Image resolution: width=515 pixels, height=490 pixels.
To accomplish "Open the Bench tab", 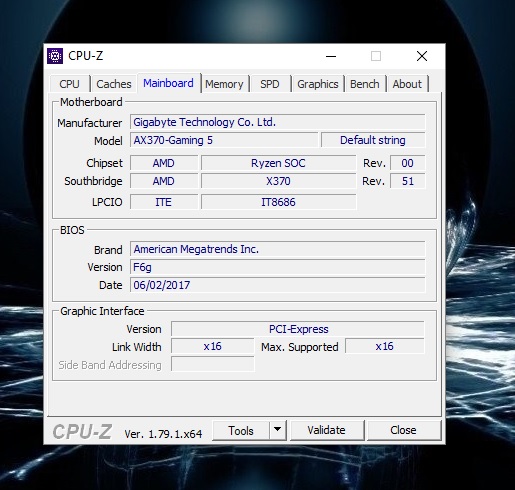I will [x=365, y=84].
